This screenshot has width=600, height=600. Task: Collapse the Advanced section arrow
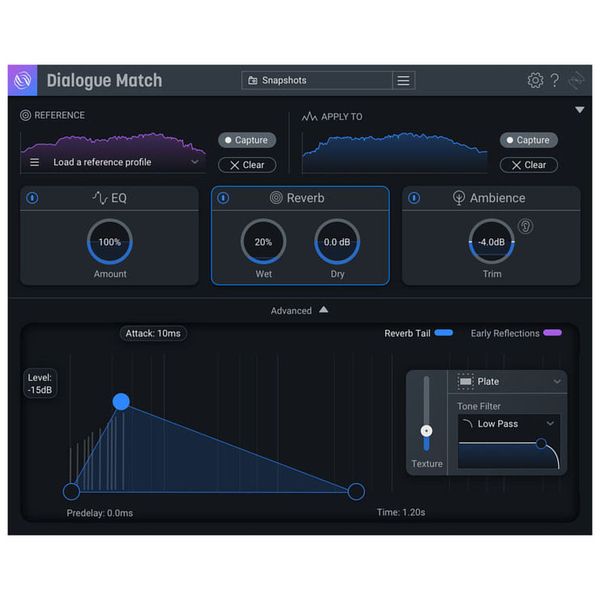coord(323,309)
